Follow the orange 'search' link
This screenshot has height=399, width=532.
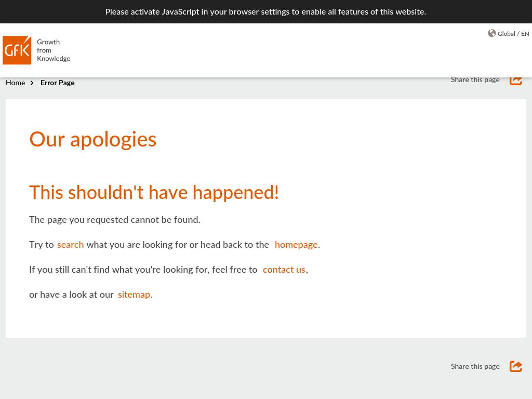[x=70, y=245]
